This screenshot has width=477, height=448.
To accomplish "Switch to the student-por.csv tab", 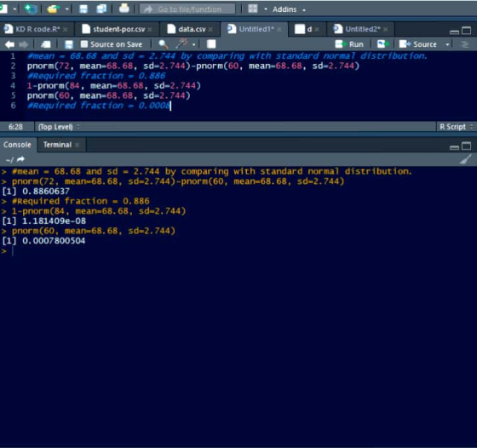I will coord(118,29).
